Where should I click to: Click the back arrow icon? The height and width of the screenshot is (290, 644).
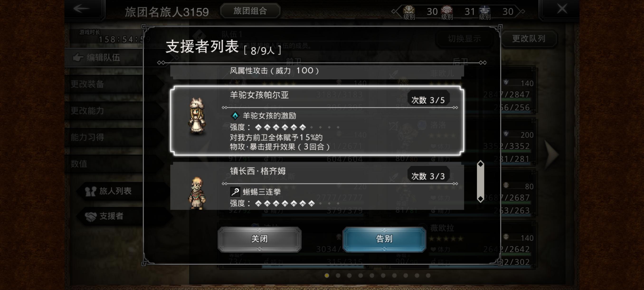81,9
